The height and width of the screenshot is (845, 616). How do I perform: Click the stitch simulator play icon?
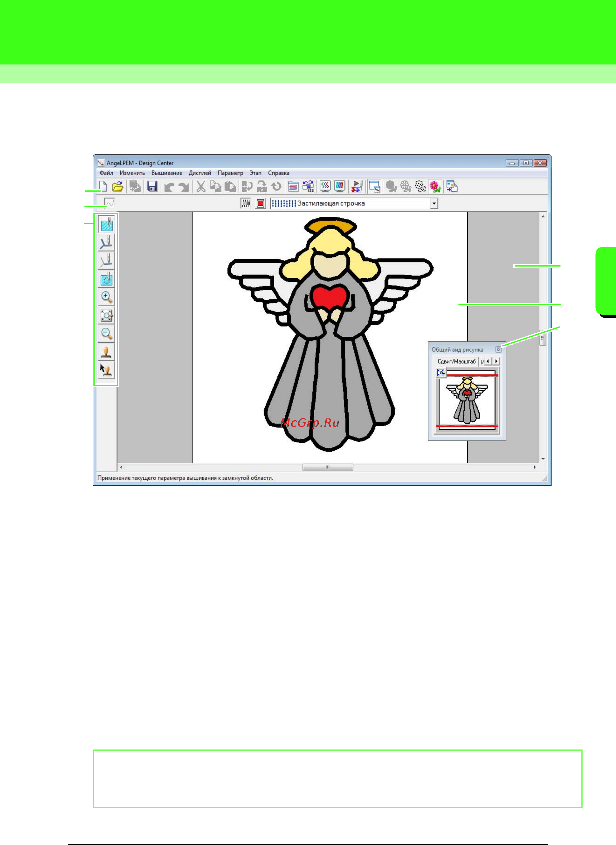click(357, 186)
